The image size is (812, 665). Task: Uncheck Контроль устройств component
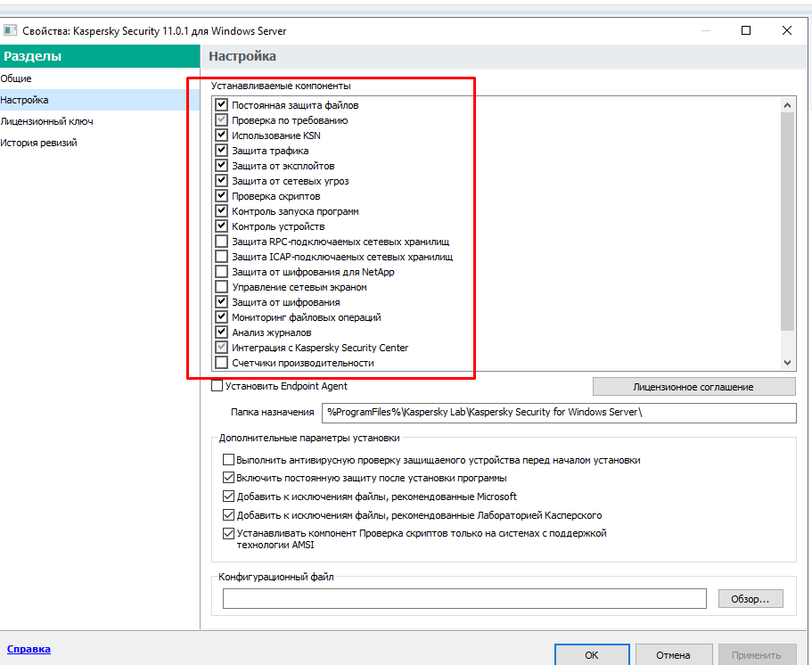coord(221,226)
